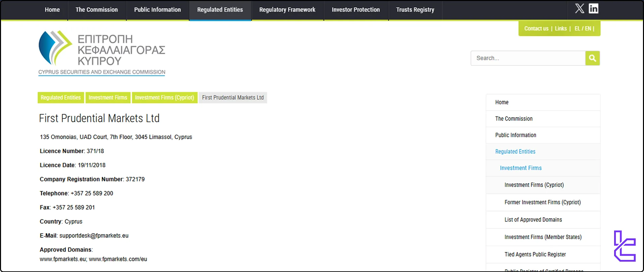Click the CySEC logo emblem
Viewport: 644px width, 272px height.
[x=55, y=48]
